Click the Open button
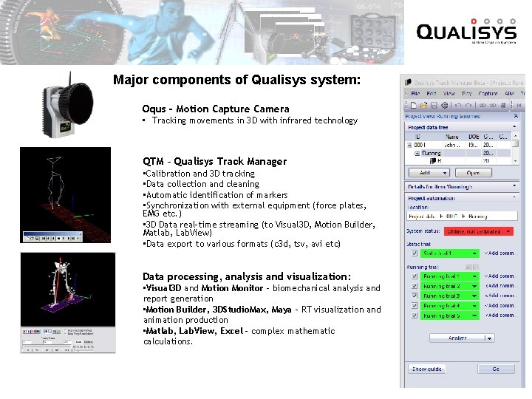 [474, 173]
